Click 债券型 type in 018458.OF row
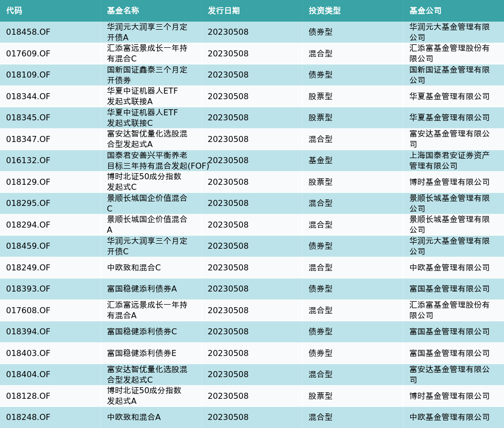This screenshot has width=504, height=428. [x=321, y=32]
